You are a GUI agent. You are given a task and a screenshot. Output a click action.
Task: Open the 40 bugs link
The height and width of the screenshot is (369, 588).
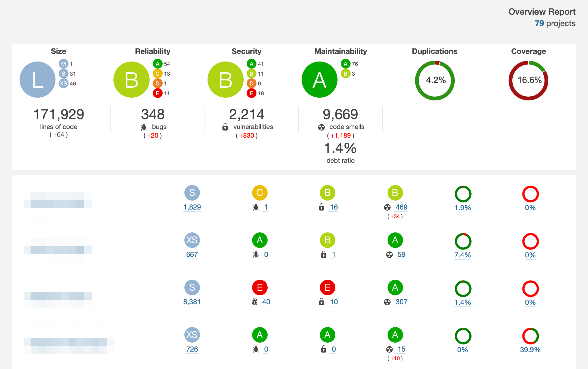pyautogui.click(x=266, y=302)
